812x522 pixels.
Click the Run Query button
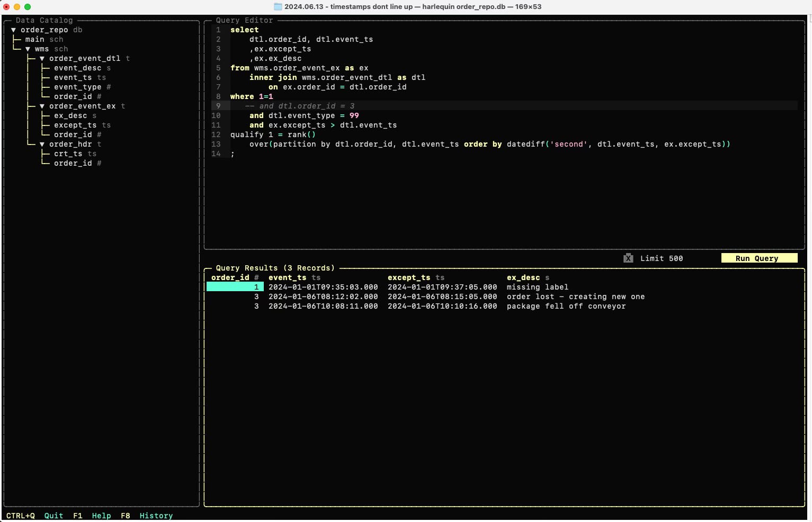(x=759, y=258)
